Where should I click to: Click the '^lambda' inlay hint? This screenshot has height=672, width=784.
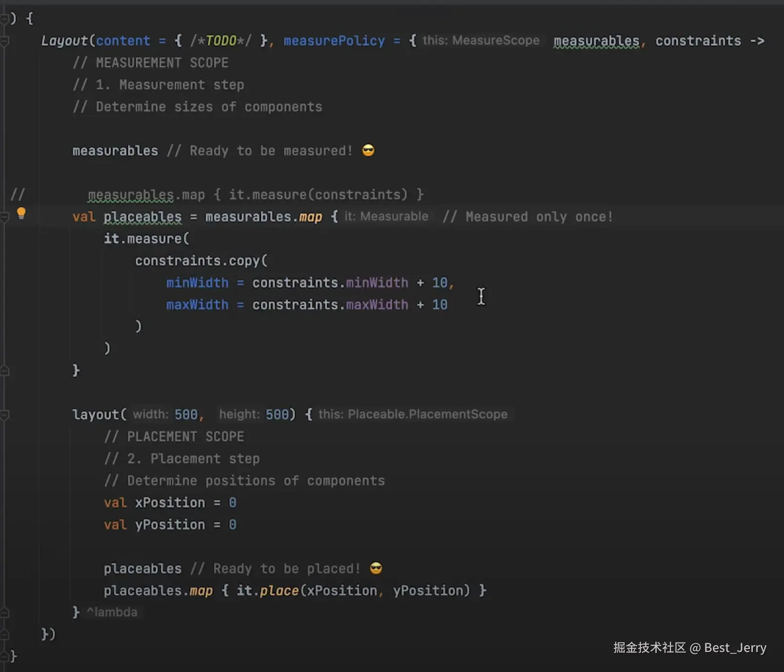[x=112, y=612]
